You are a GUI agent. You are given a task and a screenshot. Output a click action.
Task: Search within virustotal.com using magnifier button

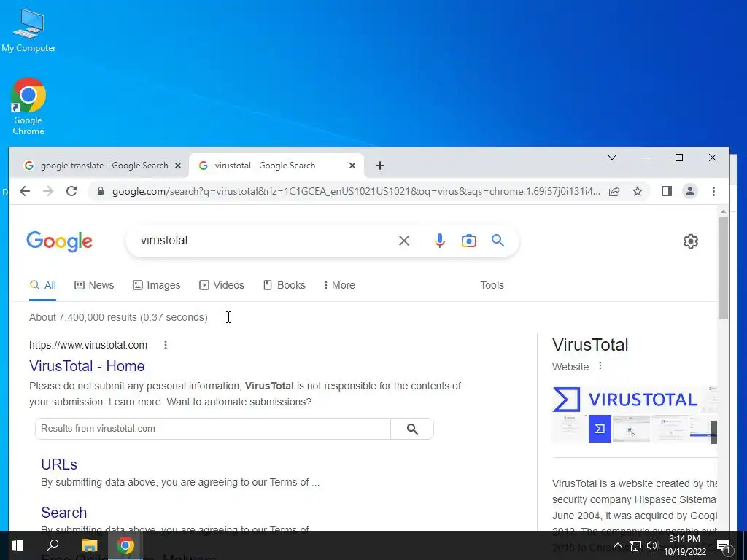point(412,429)
